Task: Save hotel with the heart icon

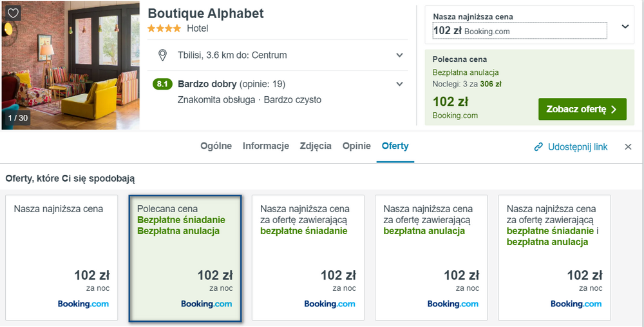Action: [13, 13]
